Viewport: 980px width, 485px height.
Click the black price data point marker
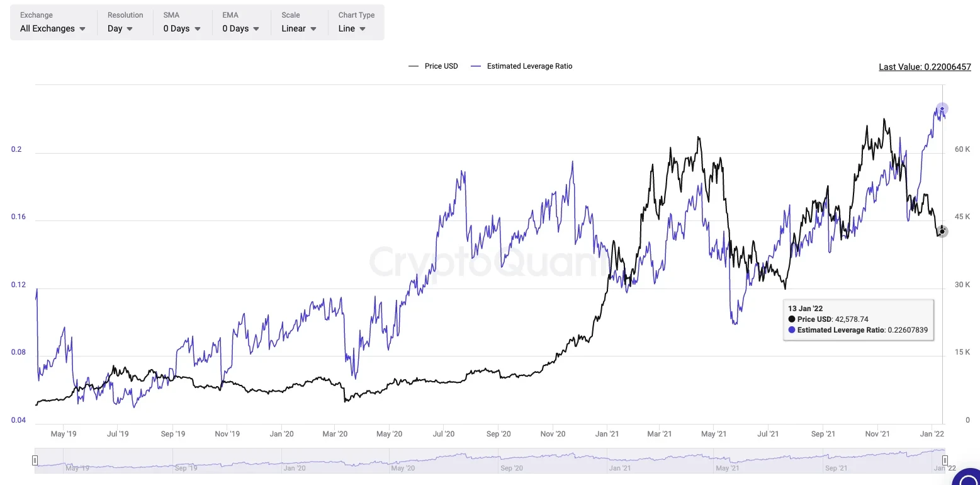(942, 231)
